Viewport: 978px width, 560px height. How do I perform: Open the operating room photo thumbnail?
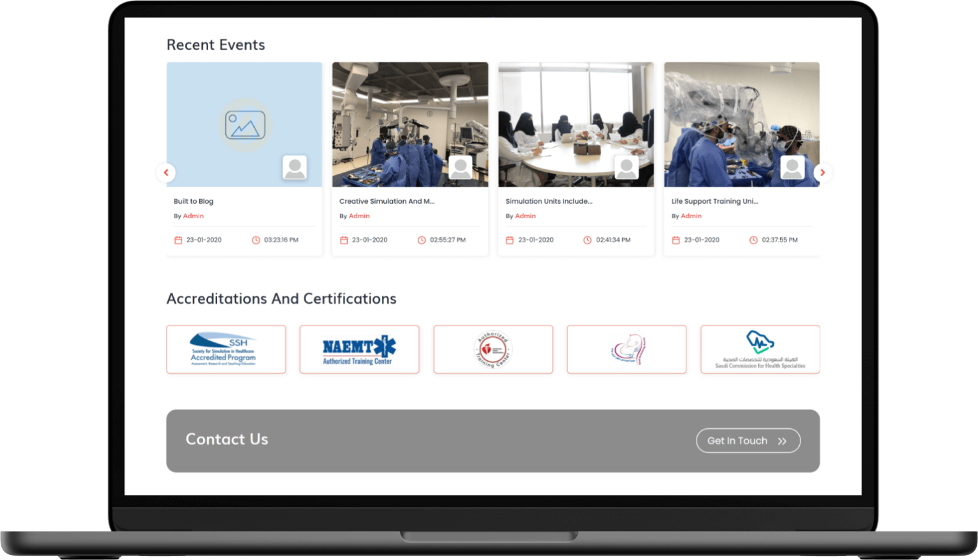coord(410,125)
